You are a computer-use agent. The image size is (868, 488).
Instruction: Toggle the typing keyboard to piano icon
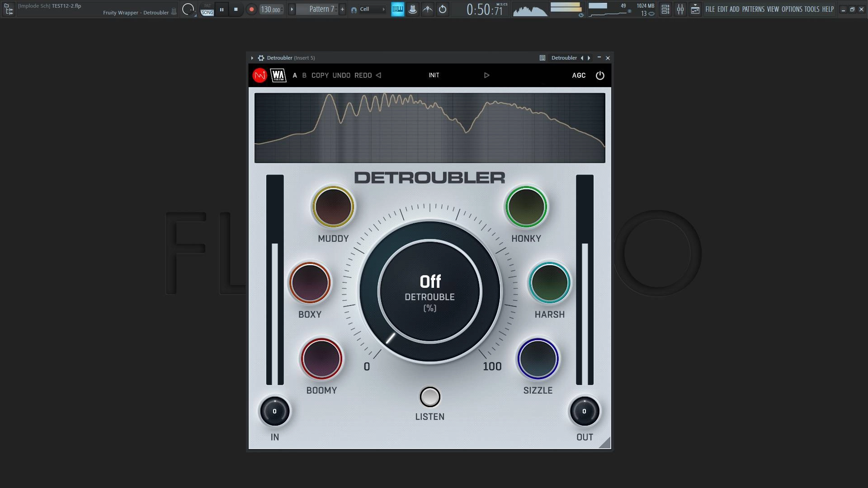pos(398,9)
